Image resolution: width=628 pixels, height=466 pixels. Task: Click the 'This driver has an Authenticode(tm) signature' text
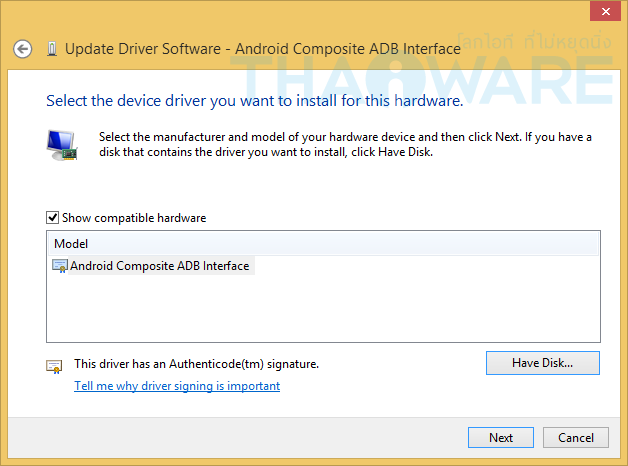coord(196,364)
